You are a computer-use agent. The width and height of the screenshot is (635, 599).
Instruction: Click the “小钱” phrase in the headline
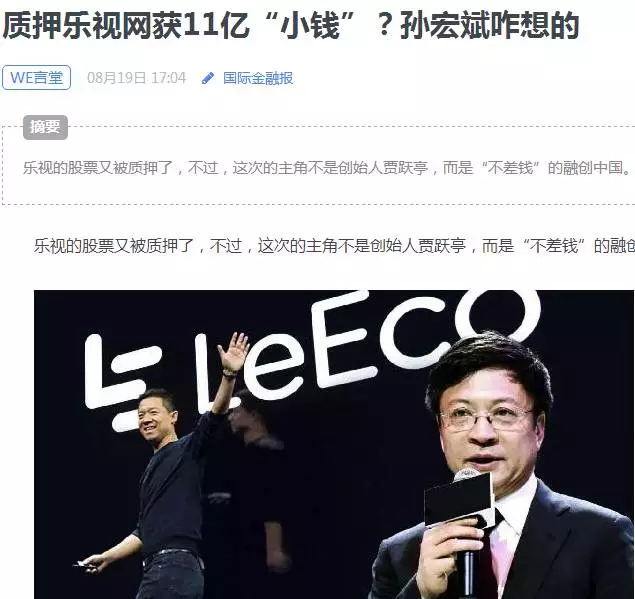pyautogui.click(x=312, y=25)
